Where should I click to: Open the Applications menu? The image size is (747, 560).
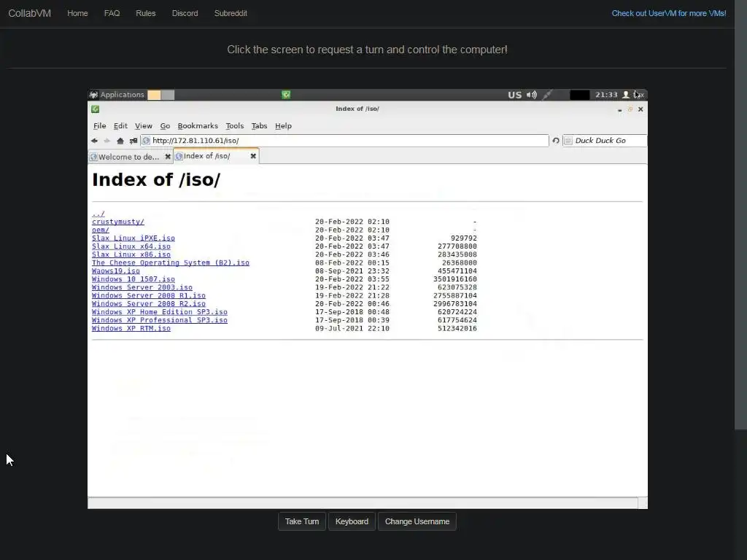click(117, 95)
